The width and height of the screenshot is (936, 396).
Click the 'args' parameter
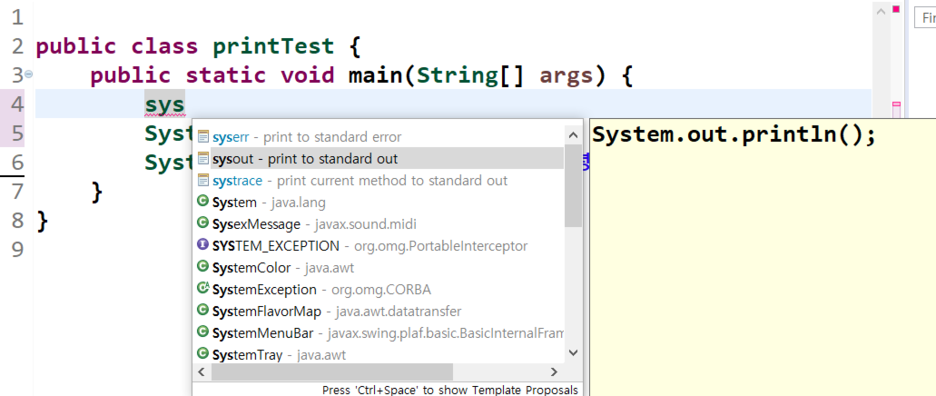(566, 76)
